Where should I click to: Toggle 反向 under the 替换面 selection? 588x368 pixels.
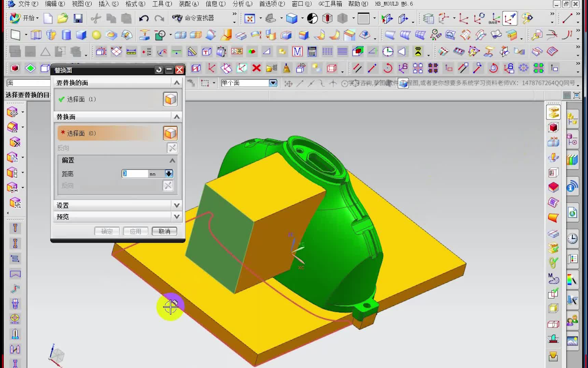coord(172,148)
